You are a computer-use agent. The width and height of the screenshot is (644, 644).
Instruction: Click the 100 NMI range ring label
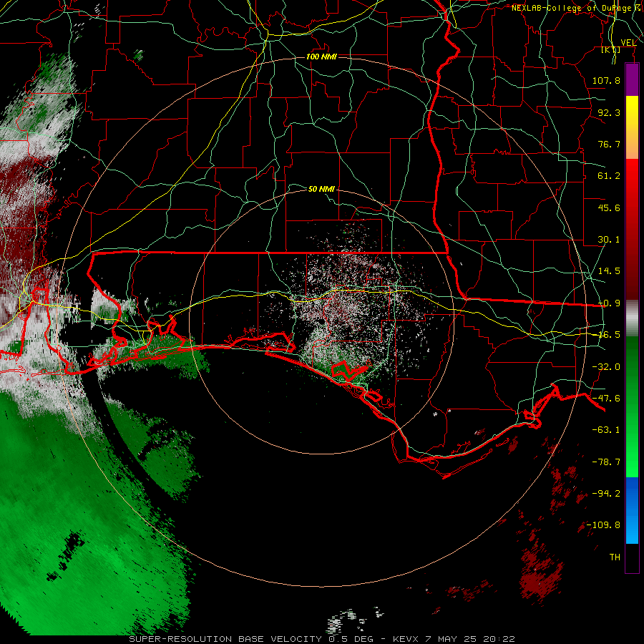coord(321,57)
